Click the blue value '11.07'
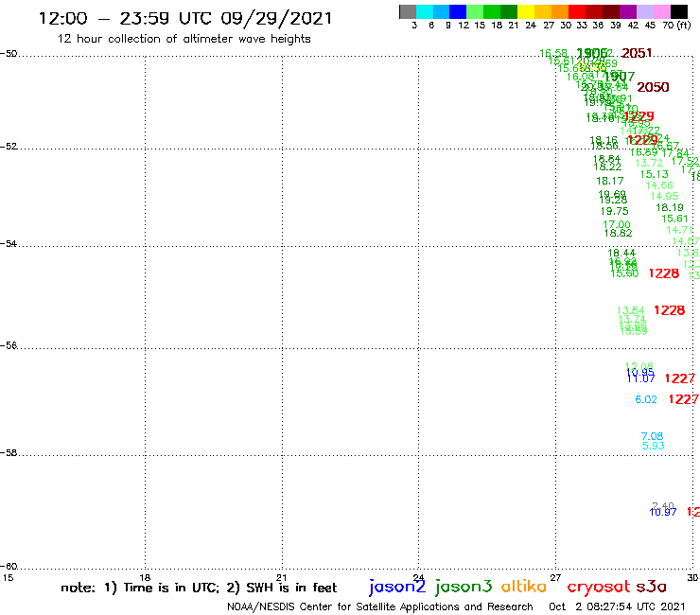The image size is (700, 615). (x=640, y=378)
